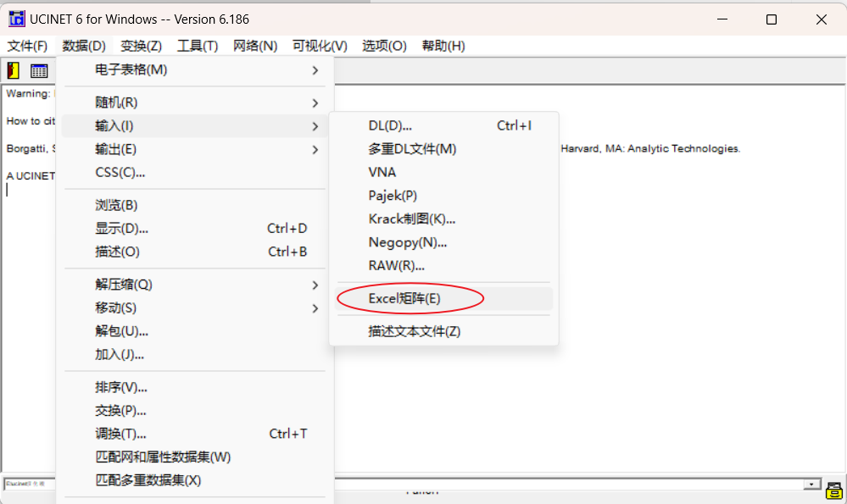The width and height of the screenshot is (847, 504).
Task: Expand the 电子表格(M) submenu
Action: (195, 70)
